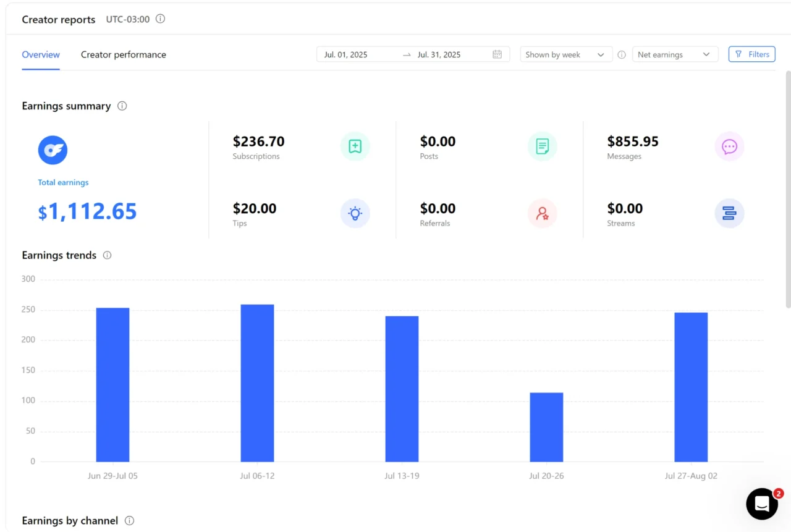Select the Overview tab

pos(41,54)
